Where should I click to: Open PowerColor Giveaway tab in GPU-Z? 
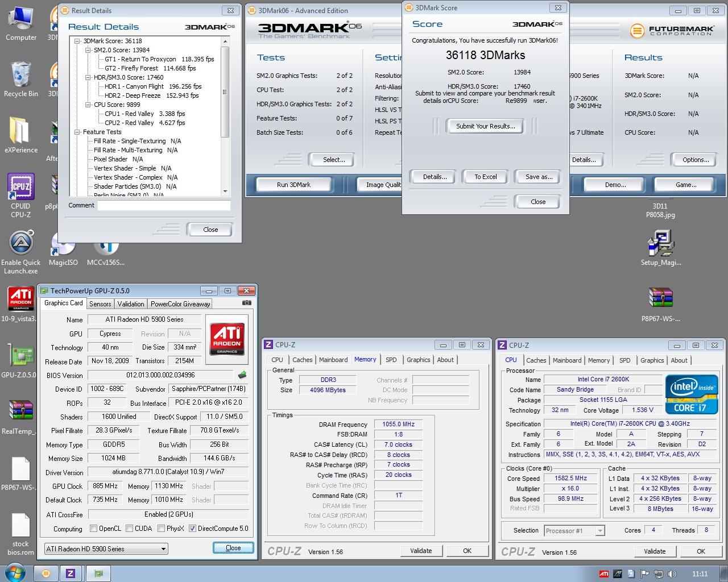(180, 304)
